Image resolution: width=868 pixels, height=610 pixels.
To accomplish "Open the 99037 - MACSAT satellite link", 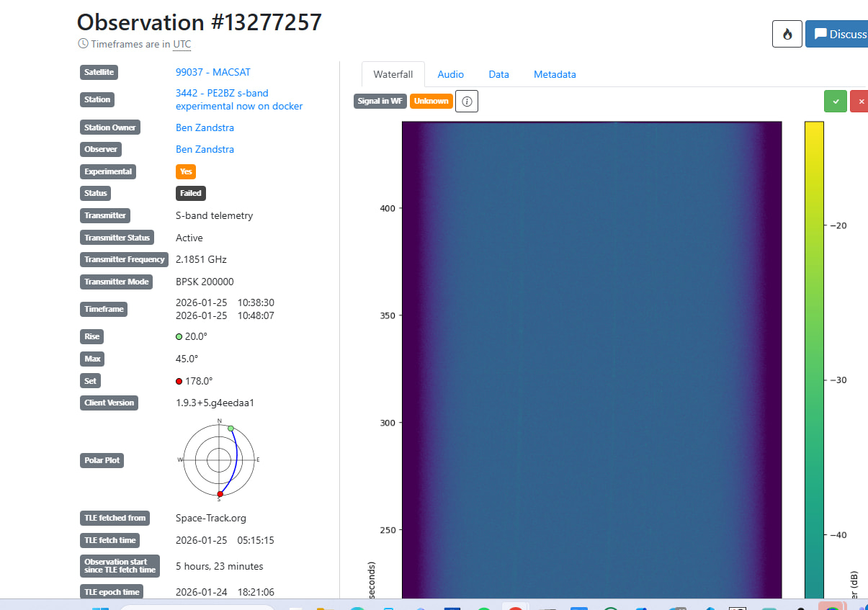I will 213,72.
